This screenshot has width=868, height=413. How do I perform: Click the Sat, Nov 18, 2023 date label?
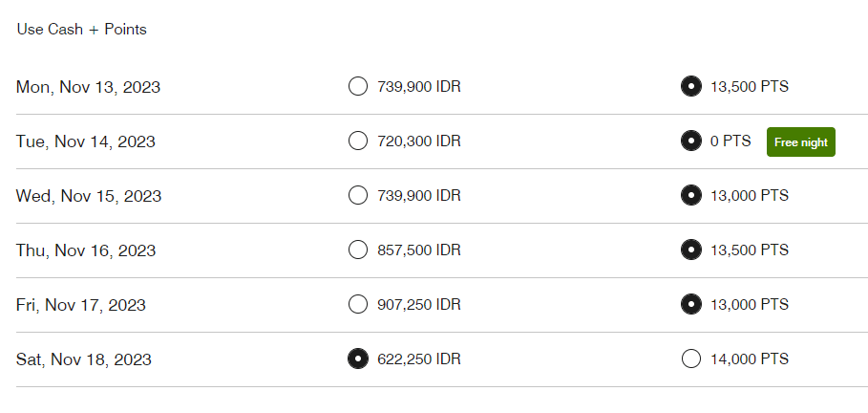tap(84, 359)
